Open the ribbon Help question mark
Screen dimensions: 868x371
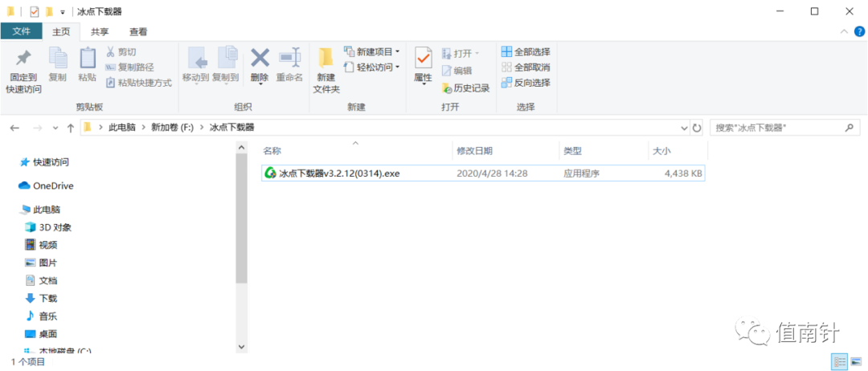[x=859, y=31]
